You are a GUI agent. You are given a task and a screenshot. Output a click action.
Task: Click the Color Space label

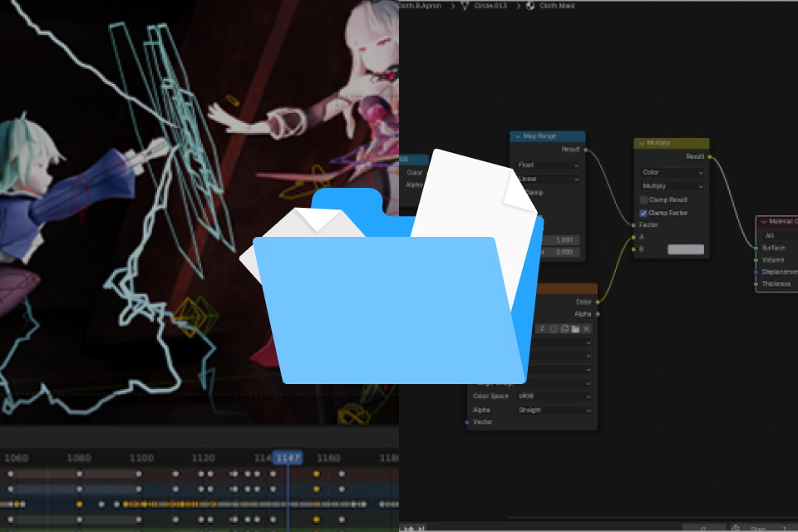[x=490, y=396]
